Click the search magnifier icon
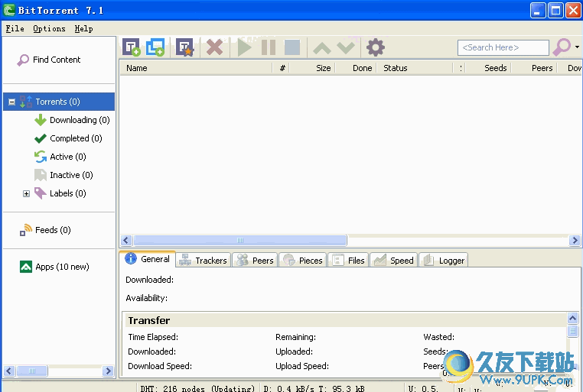This screenshot has width=583, height=392. tap(562, 47)
